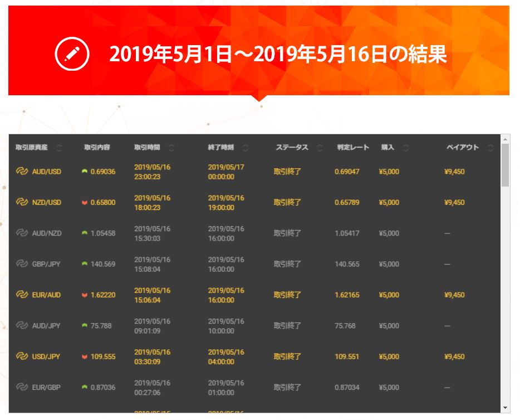Select the EUR/GBP asset label
Image resolution: width=520 pixels, height=420 pixels.
[46, 388]
